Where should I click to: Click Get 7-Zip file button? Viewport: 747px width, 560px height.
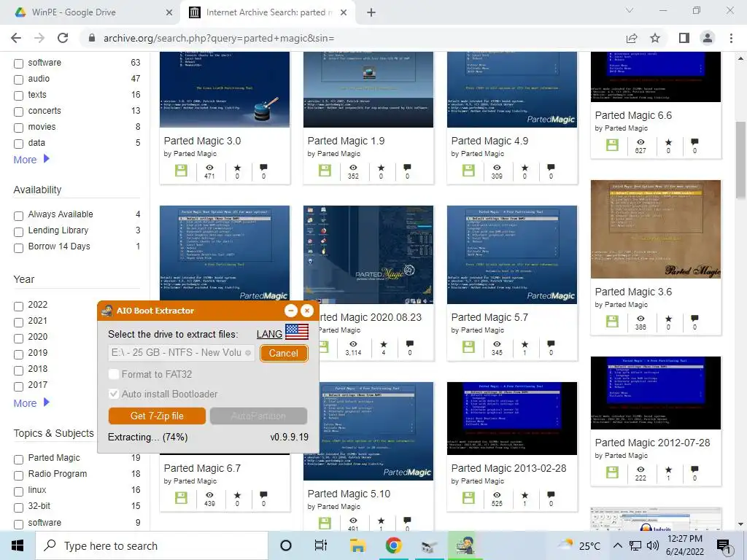(x=157, y=416)
